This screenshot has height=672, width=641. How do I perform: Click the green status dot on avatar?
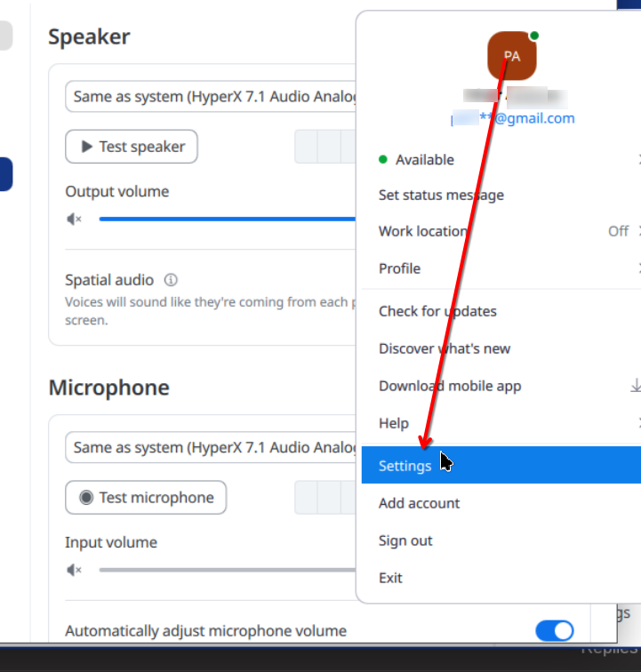point(534,36)
